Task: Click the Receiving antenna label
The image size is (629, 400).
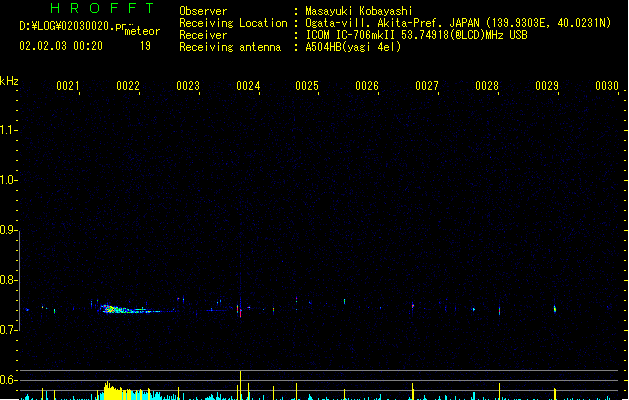Action: point(230,47)
